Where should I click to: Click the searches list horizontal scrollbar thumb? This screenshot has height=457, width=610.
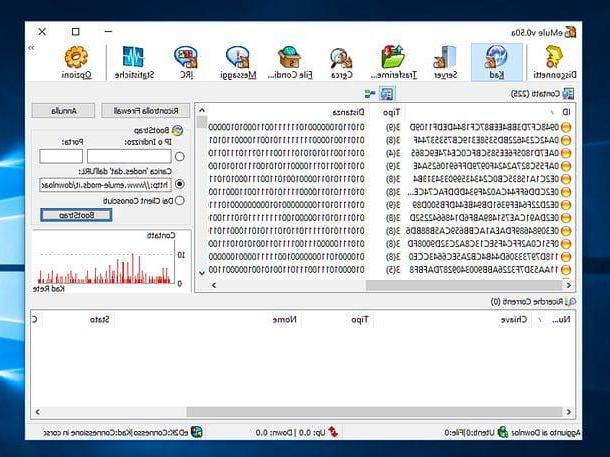click(x=374, y=411)
